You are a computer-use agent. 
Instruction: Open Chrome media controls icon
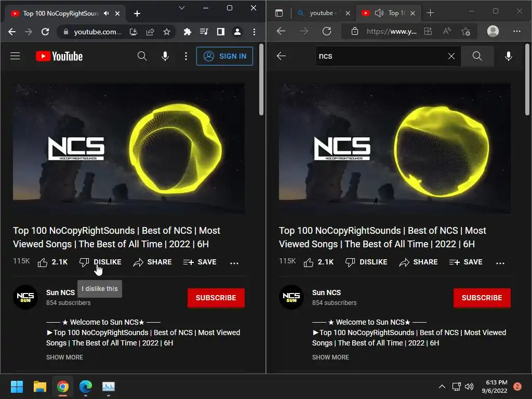pos(204,32)
